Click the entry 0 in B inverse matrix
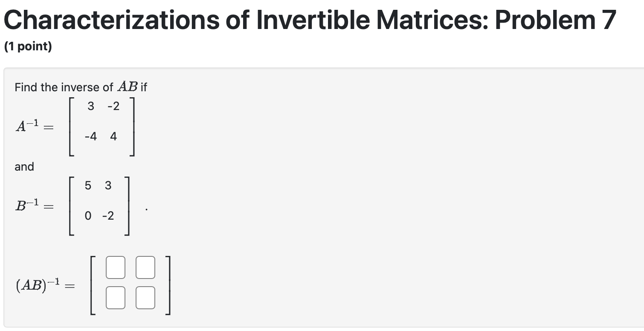The height and width of the screenshot is (331, 644). coord(88,216)
